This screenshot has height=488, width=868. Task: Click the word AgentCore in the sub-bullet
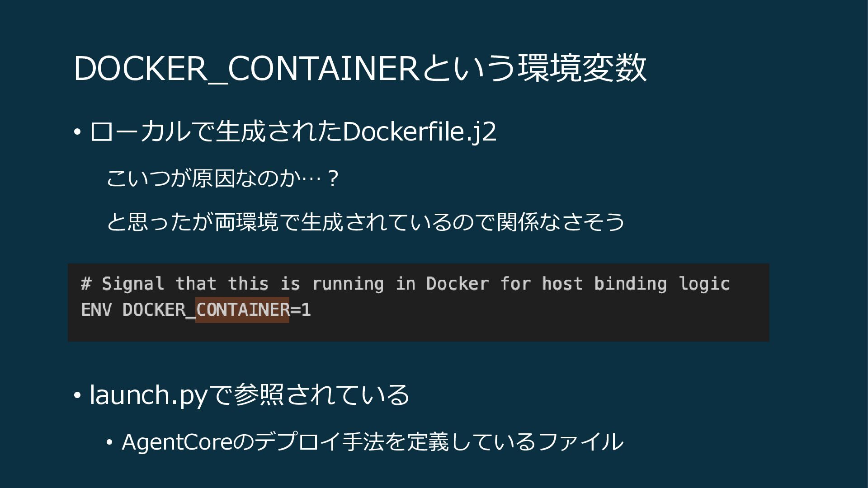point(177,442)
